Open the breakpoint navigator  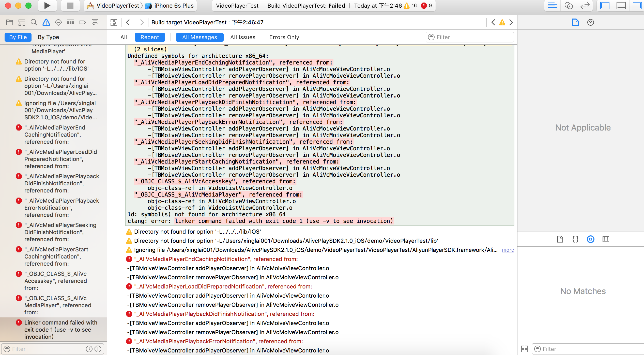83,22
